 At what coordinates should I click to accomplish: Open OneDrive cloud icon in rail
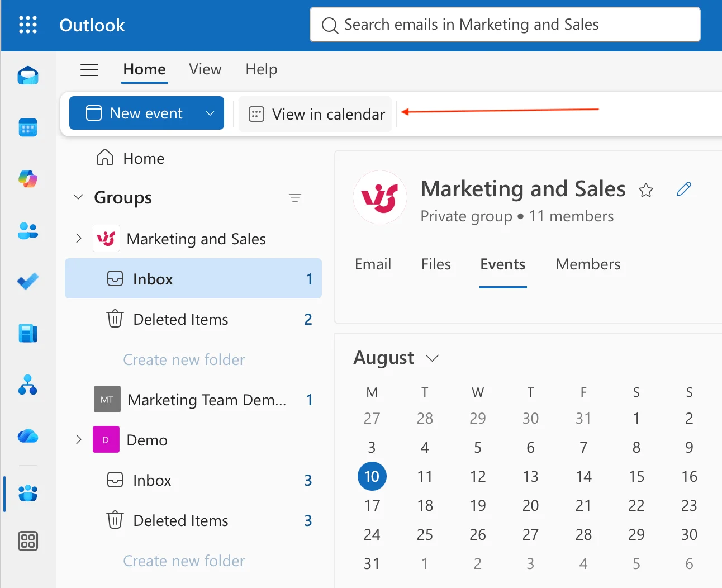pyautogui.click(x=28, y=436)
